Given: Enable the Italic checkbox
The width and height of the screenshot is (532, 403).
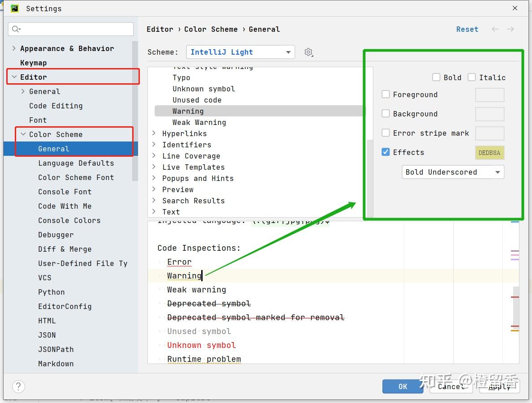Looking at the screenshot, I should point(472,77).
